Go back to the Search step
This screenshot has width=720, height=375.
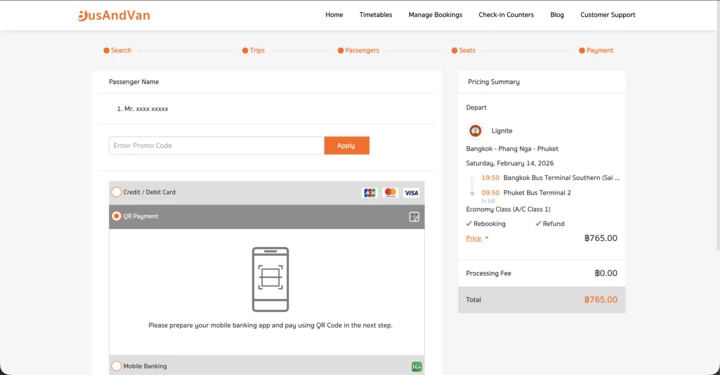118,50
